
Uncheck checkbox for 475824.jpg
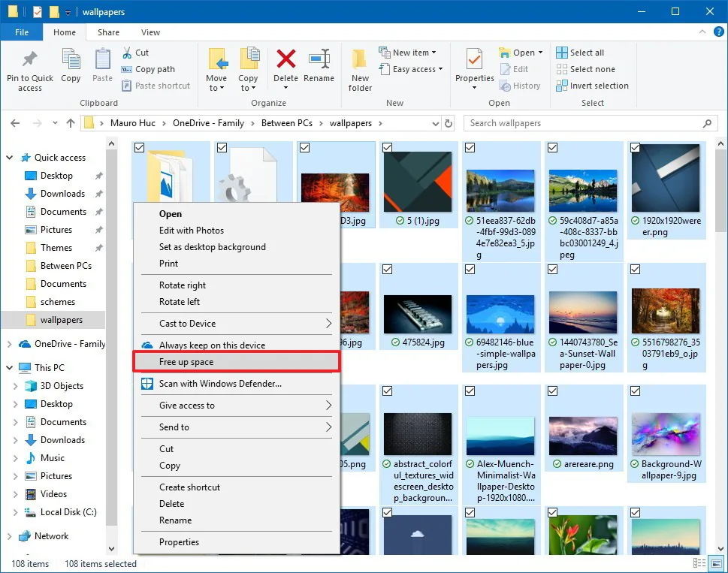(387, 269)
